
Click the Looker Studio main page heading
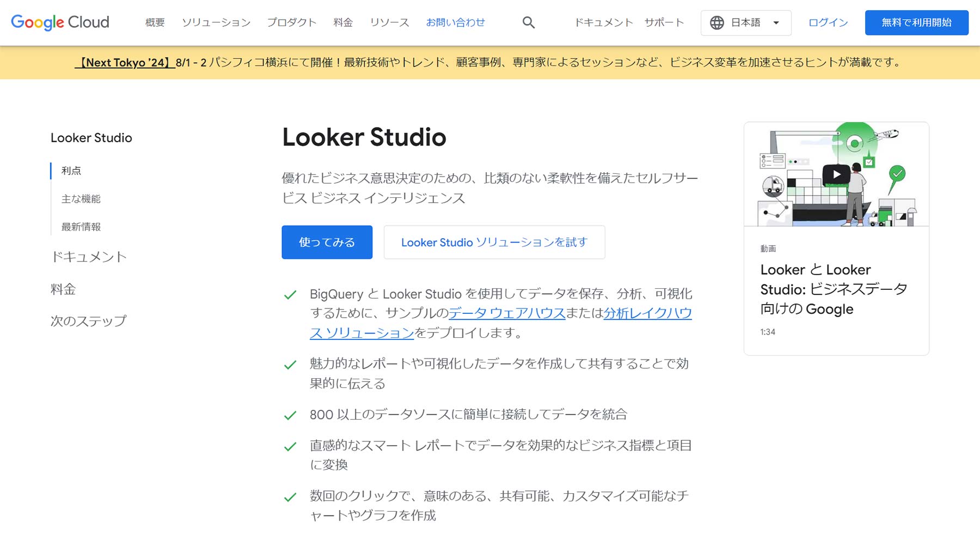point(364,137)
